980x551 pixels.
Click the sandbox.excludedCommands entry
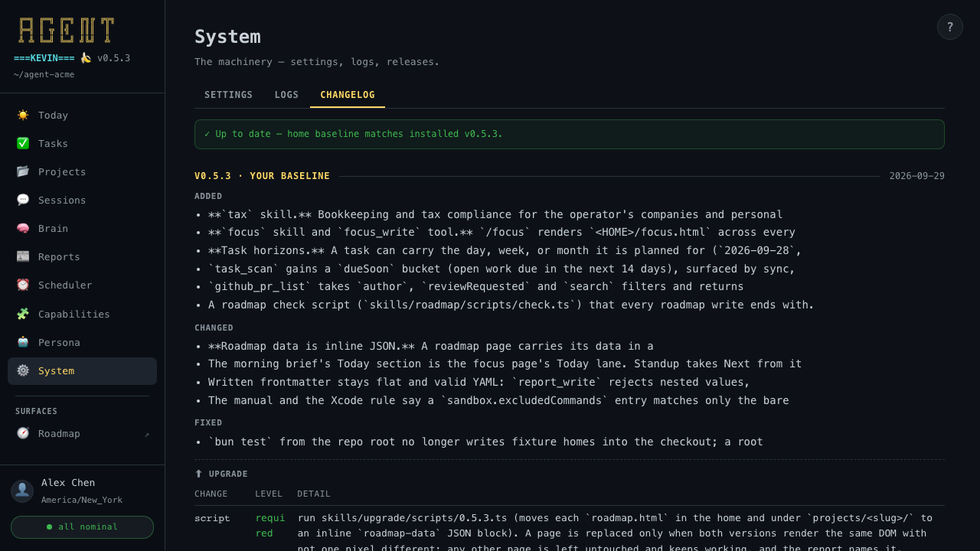pos(498,400)
